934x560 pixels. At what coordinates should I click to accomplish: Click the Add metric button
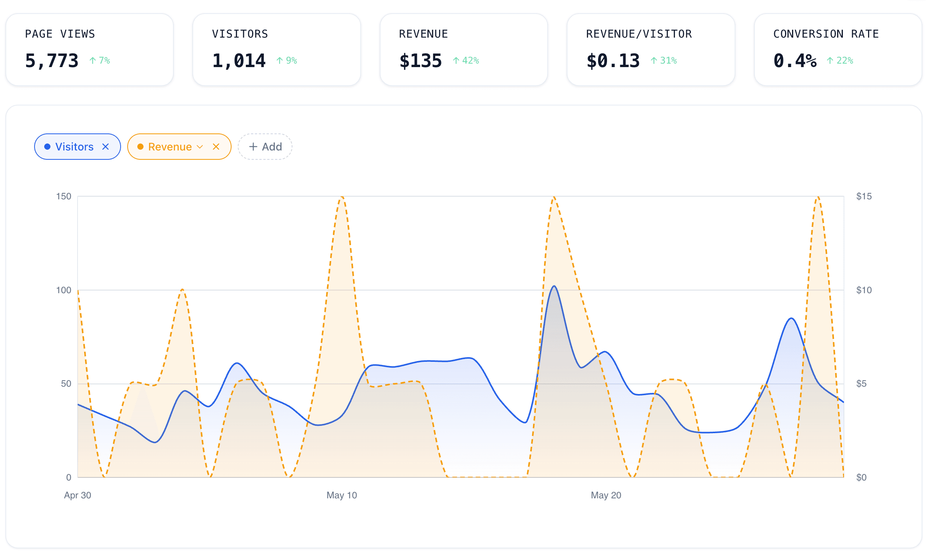click(265, 147)
